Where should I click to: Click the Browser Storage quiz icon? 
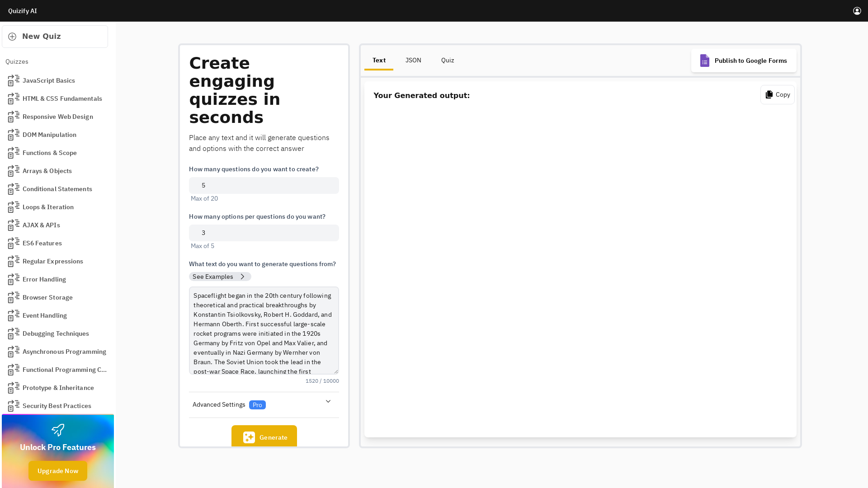pyautogui.click(x=14, y=297)
